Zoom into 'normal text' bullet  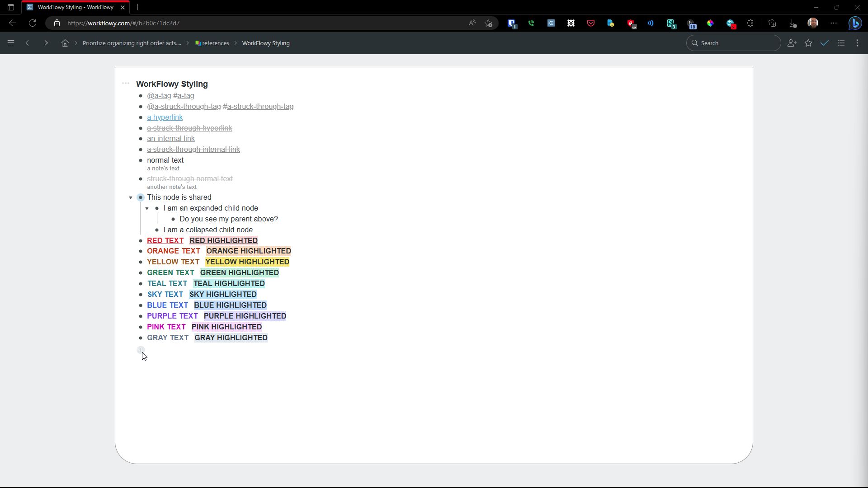point(141,160)
